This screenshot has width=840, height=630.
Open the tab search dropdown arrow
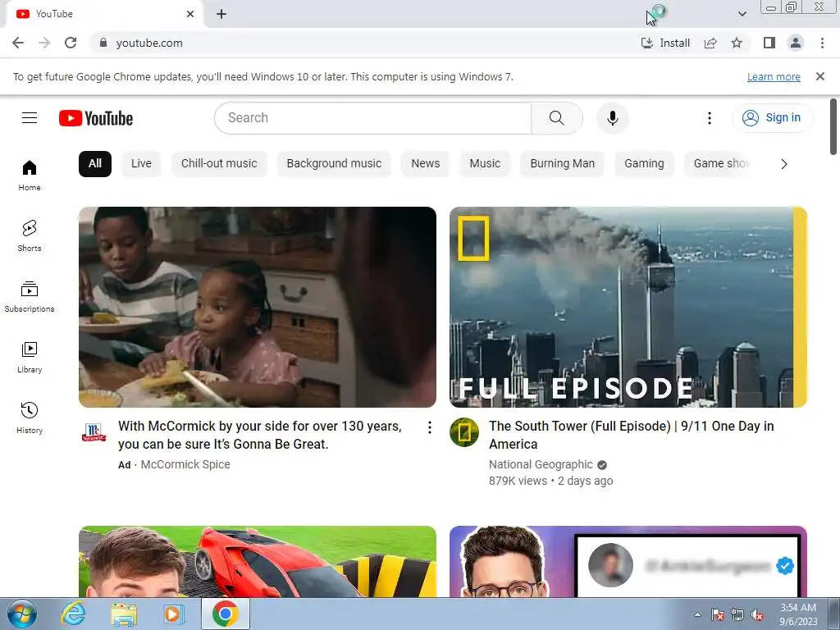742,14
